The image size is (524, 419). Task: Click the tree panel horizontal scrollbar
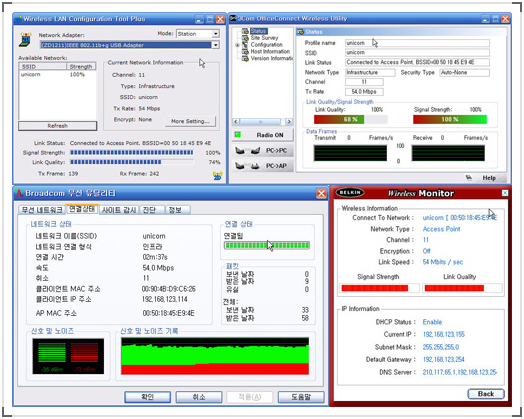[262, 122]
